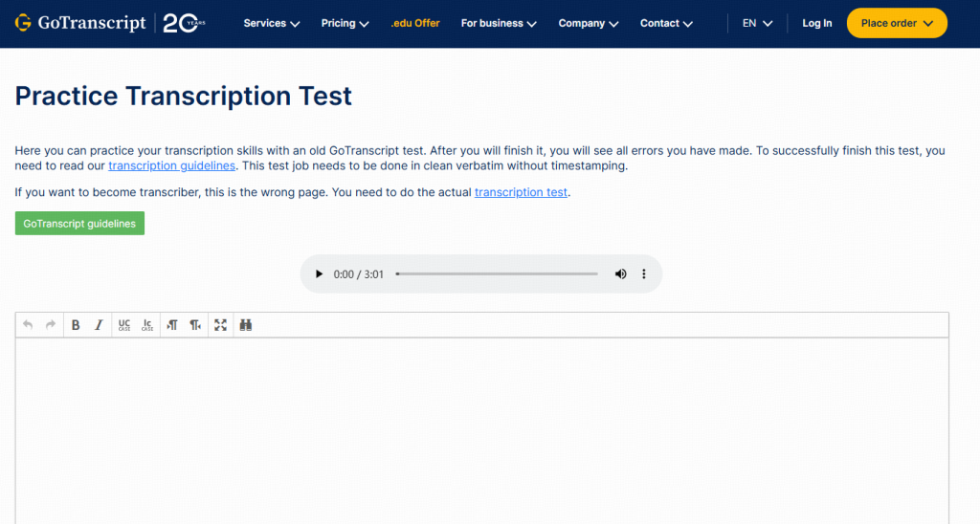Play the audio file
980x524 pixels.
click(x=319, y=274)
